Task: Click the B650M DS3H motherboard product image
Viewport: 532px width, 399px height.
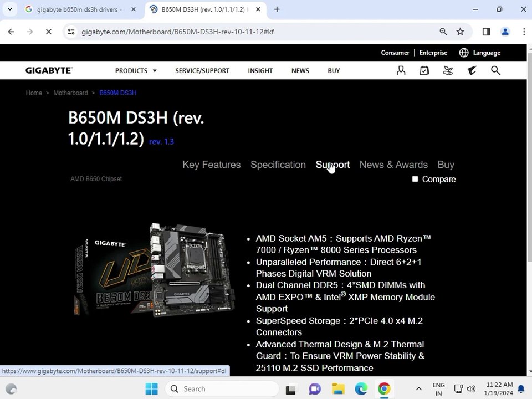Action: click(155, 270)
